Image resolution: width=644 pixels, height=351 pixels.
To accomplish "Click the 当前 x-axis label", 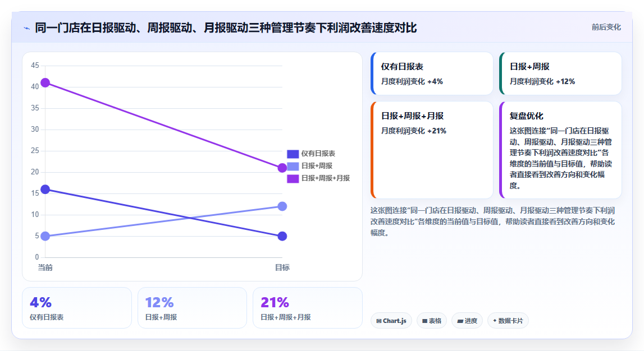I will (45, 268).
